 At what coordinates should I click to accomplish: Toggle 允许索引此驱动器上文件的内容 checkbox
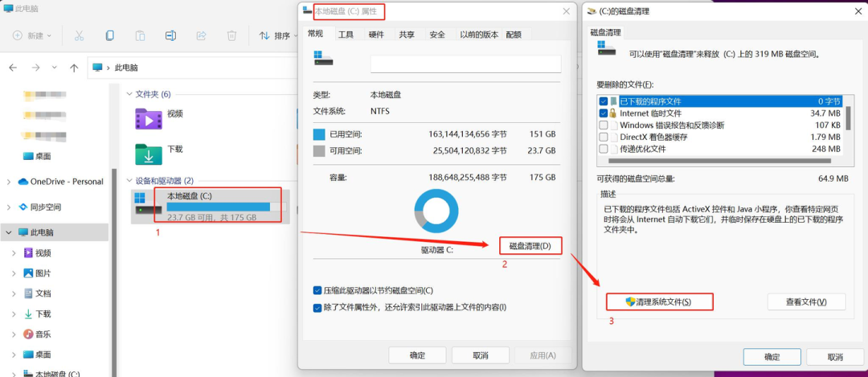pyautogui.click(x=317, y=308)
